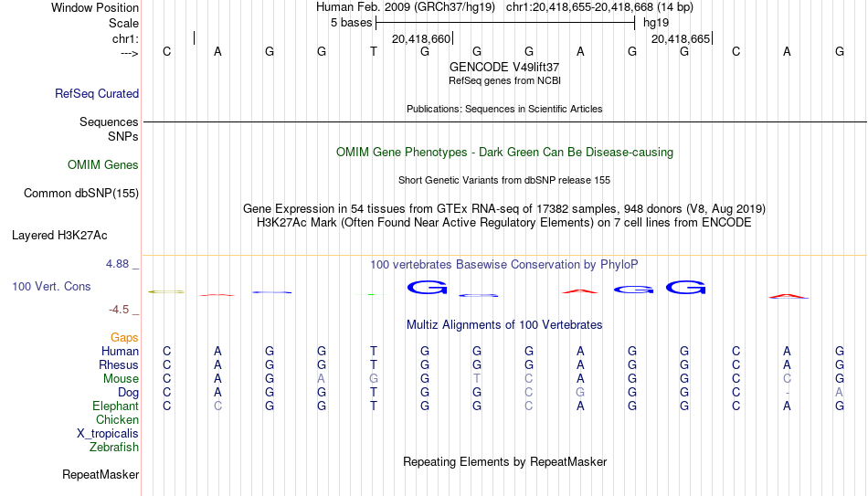
Task: Click the hg19 label beside scale bar
Action: (656, 23)
